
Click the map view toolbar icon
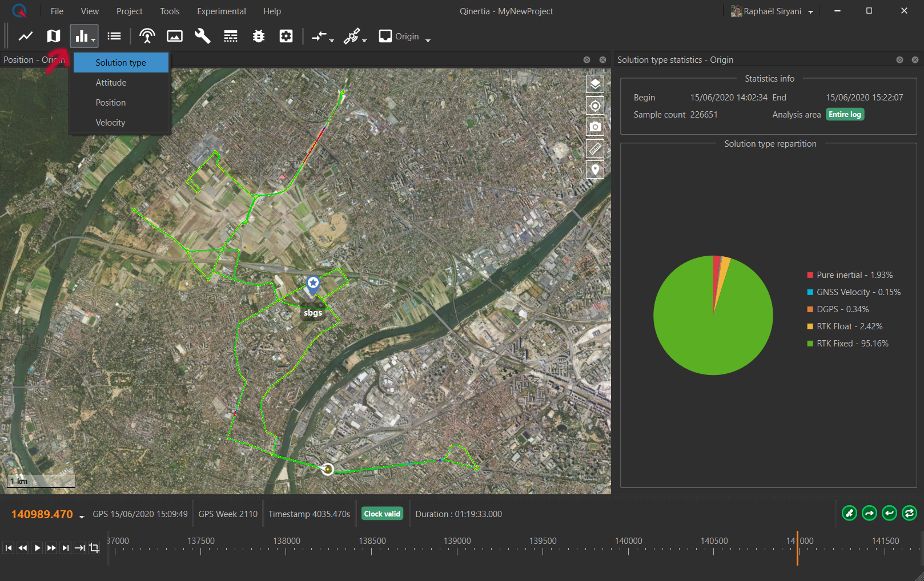coord(54,37)
